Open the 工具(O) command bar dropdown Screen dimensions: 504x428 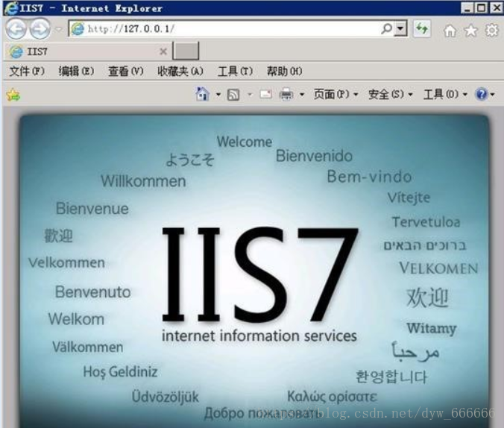pos(446,94)
